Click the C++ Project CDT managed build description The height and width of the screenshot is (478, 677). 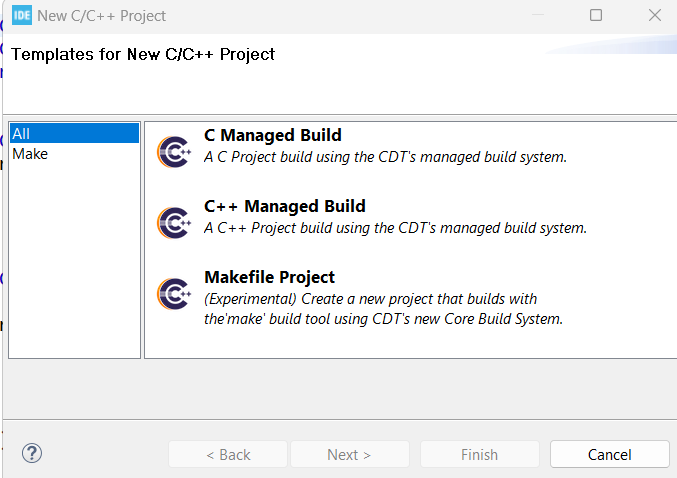coord(395,228)
